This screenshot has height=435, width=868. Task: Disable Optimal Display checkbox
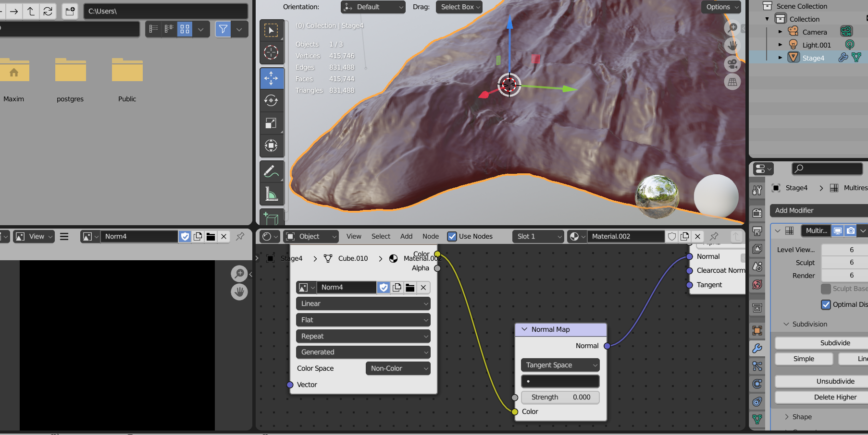(826, 304)
